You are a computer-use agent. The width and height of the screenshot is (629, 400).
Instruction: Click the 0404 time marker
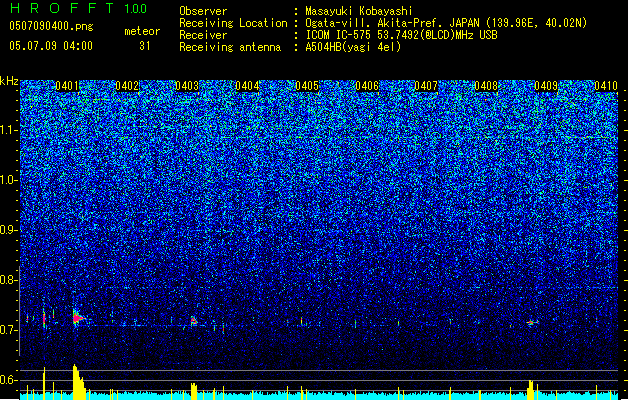[247, 86]
